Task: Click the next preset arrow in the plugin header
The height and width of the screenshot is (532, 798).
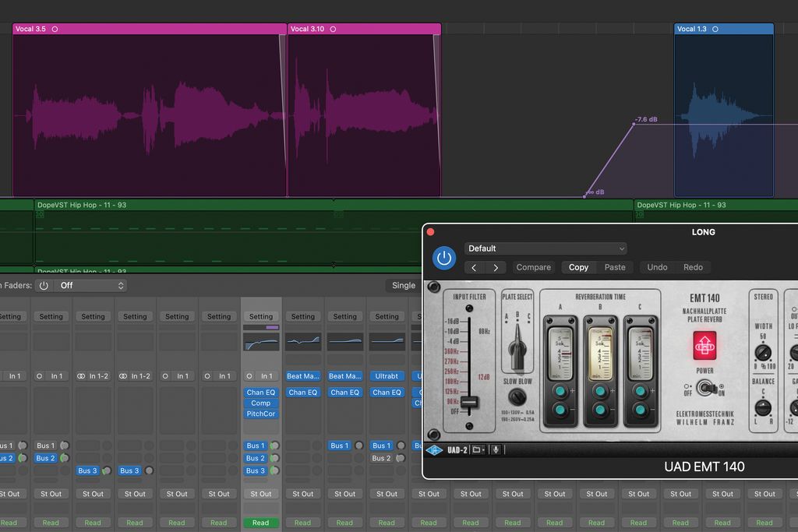Action: (x=496, y=267)
